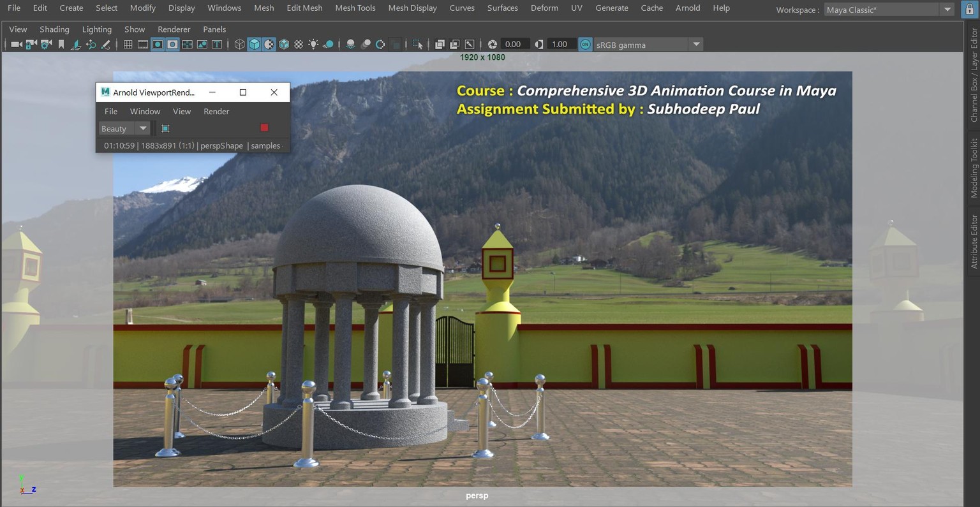Open the Deform main menu
Image resolution: width=980 pixels, height=507 pixels.
(x=544, y=8)
